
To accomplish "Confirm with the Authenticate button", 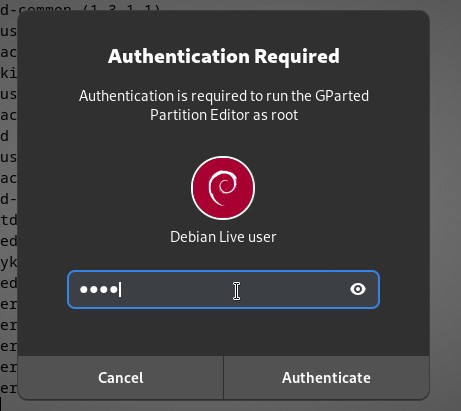I will coord(326,378).
